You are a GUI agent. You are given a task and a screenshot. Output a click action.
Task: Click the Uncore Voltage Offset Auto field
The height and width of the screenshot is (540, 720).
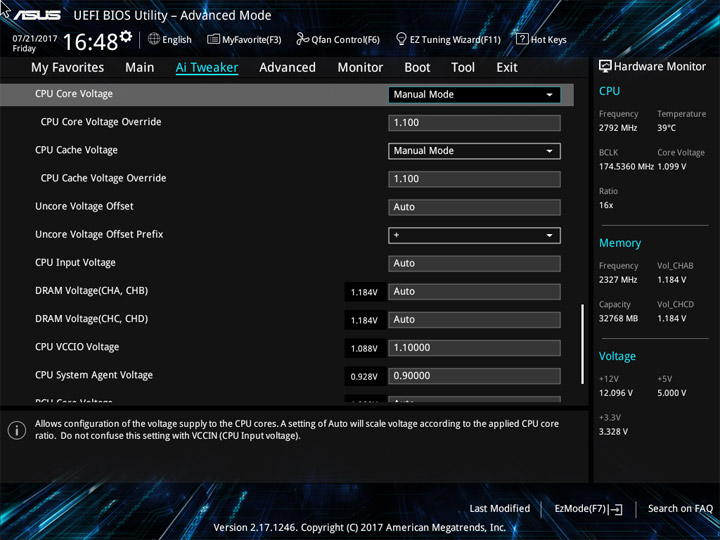click(474, 207)
